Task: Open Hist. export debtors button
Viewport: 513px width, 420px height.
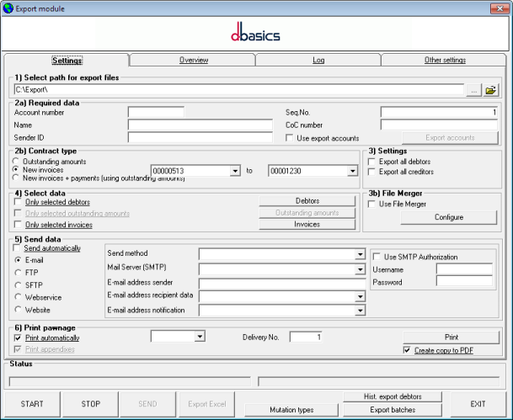Action: [x=393, y=396]
